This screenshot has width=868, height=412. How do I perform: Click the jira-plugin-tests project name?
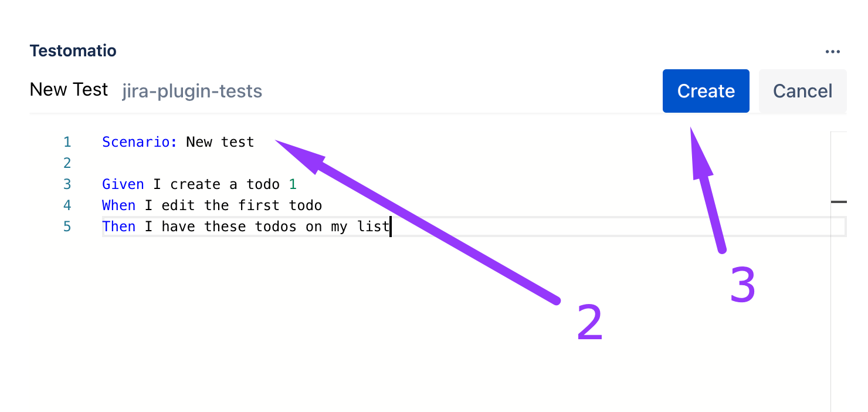(192, 91)
